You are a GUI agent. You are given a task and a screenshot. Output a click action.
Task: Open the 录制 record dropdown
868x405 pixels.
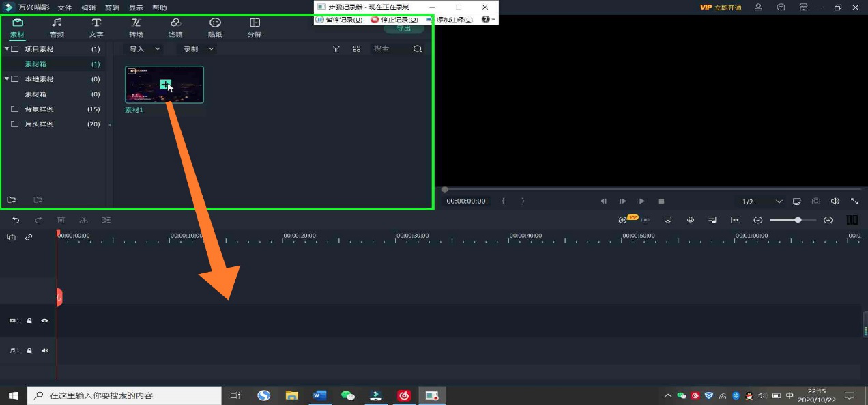pyautogui.click(x=198, y=49)
